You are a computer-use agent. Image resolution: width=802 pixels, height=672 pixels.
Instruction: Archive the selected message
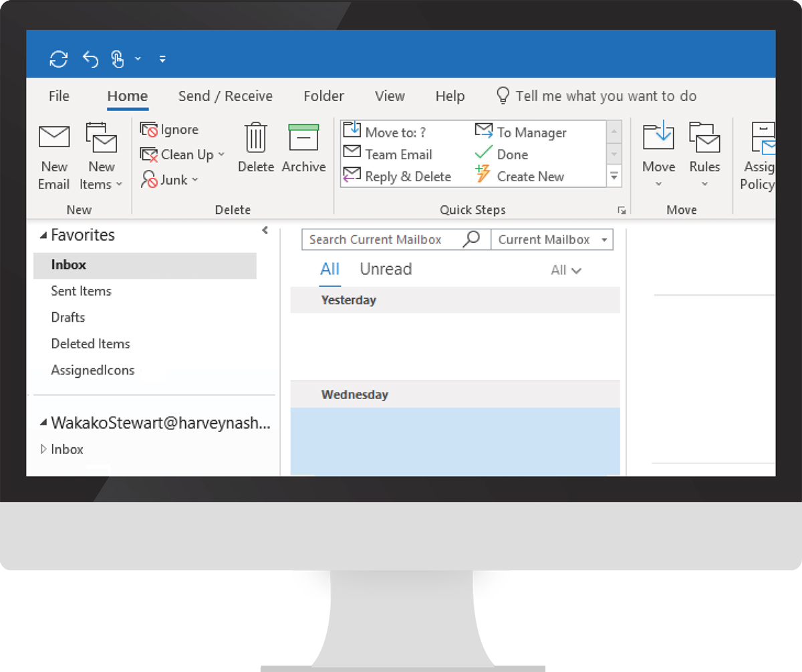pos(303,137)
